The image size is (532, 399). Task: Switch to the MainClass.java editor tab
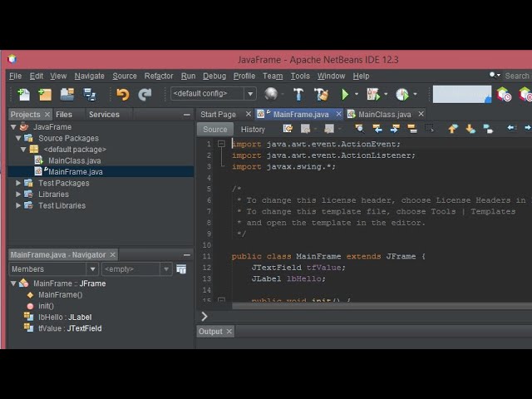click(x=385, y=115)
